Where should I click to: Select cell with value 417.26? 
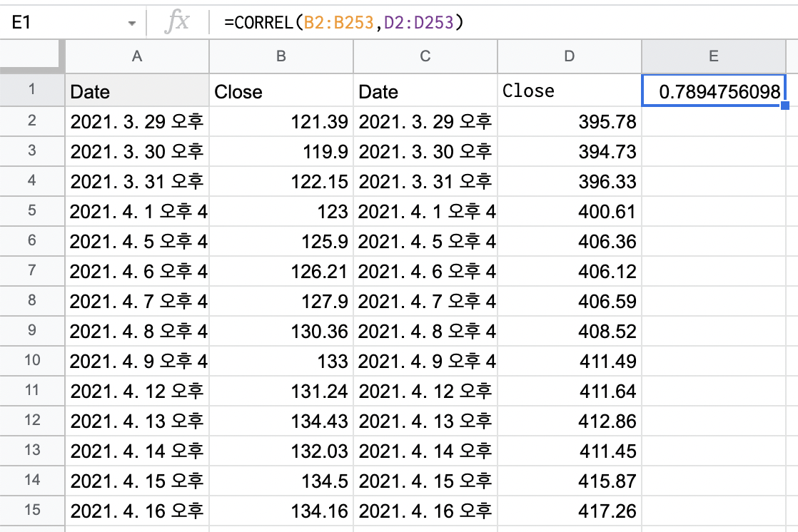pos(569,511)
